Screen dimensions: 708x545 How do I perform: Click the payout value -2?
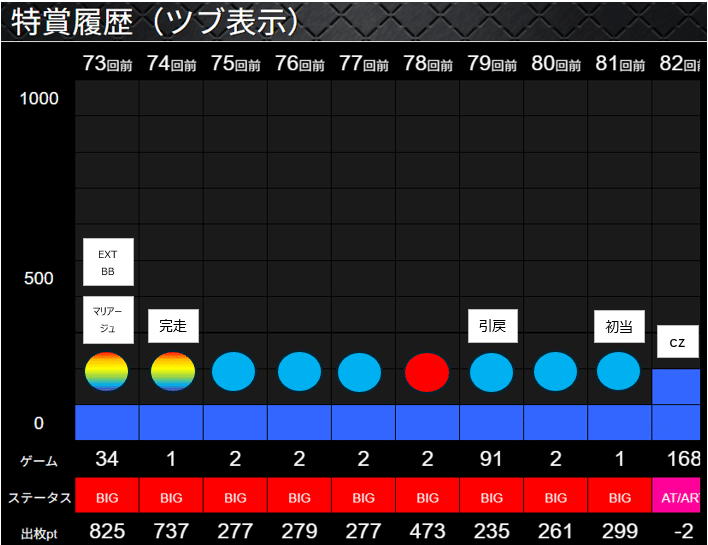pyautogui.click(x=684, y=531)
